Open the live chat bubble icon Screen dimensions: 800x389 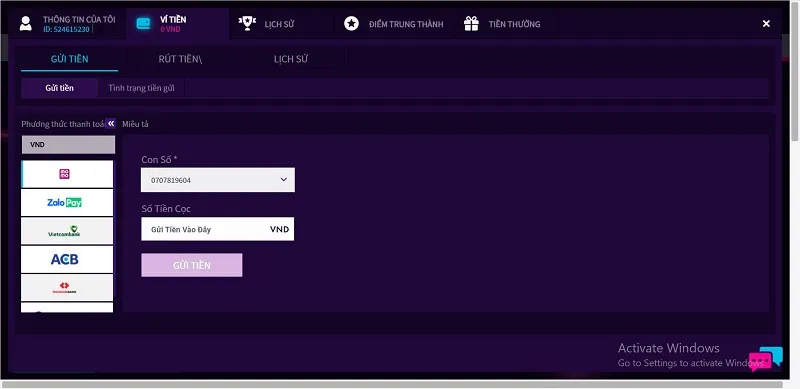tap(765, 358)
